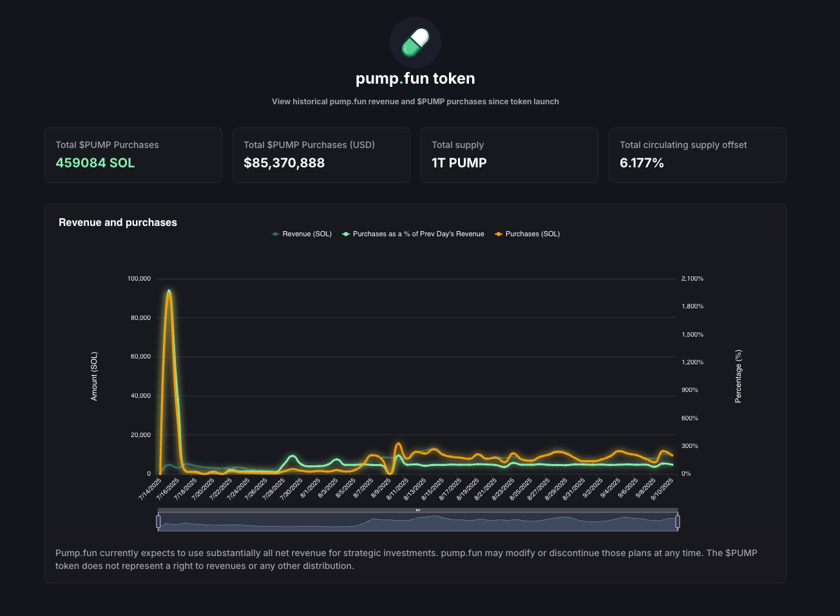Click the 7/16/2025 peak on the chart
840x616 pixels.
[169, 292]
